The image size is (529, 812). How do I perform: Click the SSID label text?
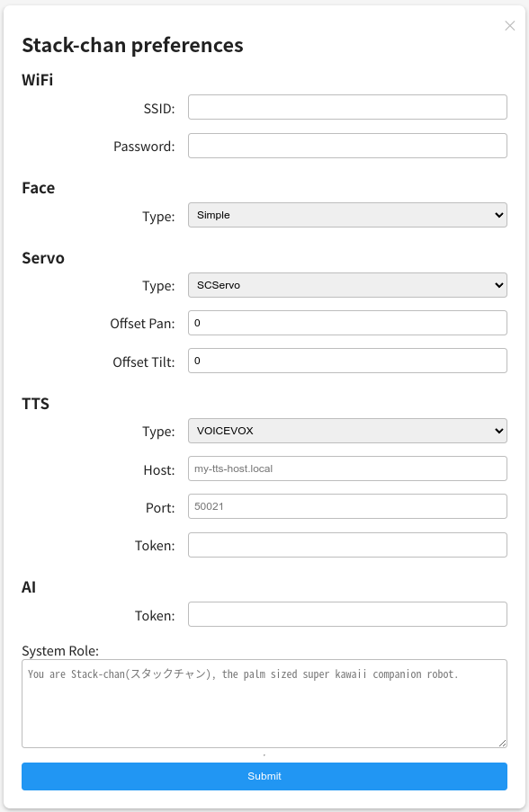point(159,109)
